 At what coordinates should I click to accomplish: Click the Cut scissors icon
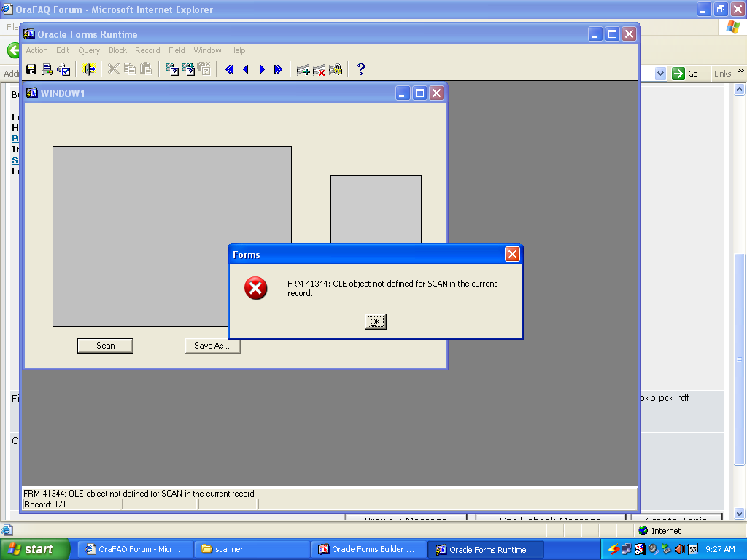point(113,69)
